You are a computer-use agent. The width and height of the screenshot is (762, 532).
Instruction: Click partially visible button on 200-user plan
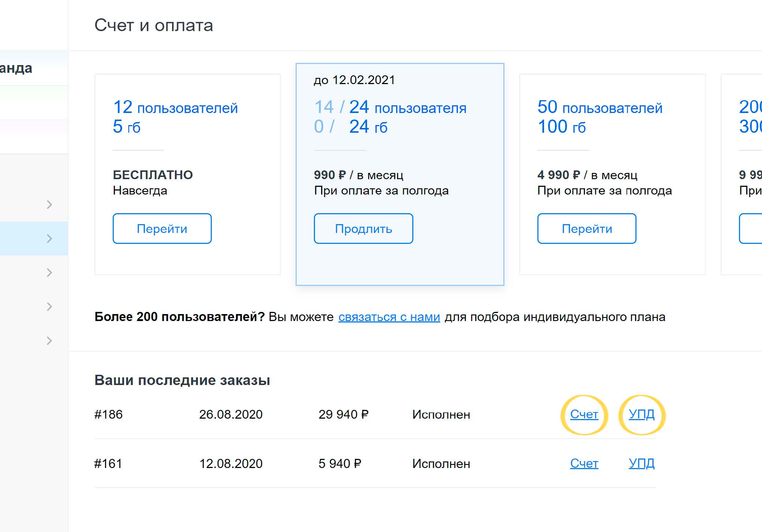(x=750, y=229)
